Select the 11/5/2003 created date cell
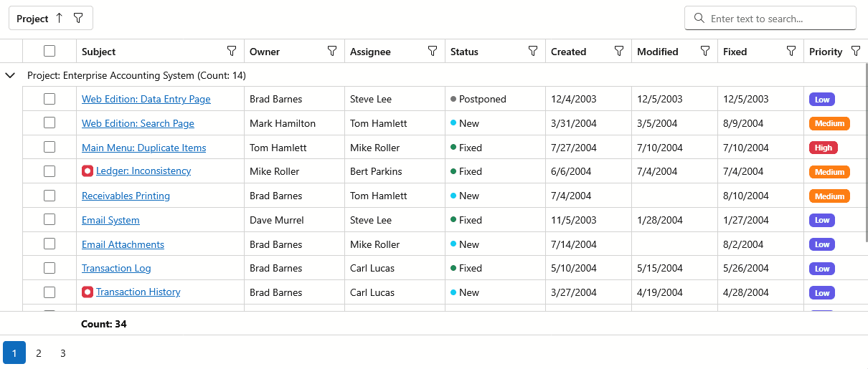The height and width of the screenshot is (369, 868). pyautogui.click(x=588, y=220)
